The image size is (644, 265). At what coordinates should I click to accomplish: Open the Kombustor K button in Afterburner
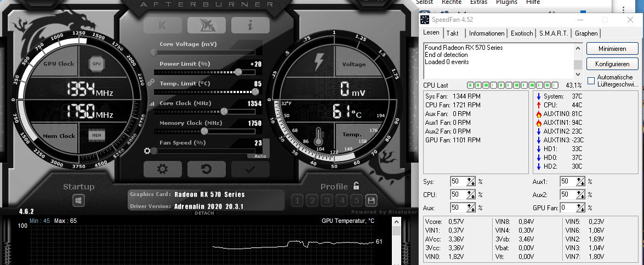pyautogui.click(x=163, y=25)
